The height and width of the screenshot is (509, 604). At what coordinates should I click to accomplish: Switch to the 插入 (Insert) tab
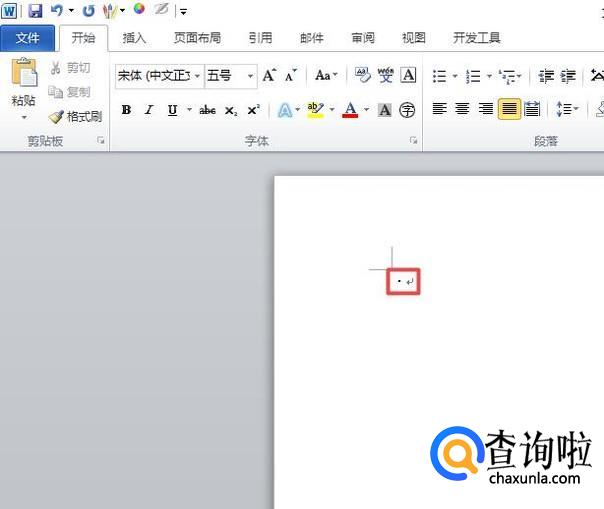point(134,38)
